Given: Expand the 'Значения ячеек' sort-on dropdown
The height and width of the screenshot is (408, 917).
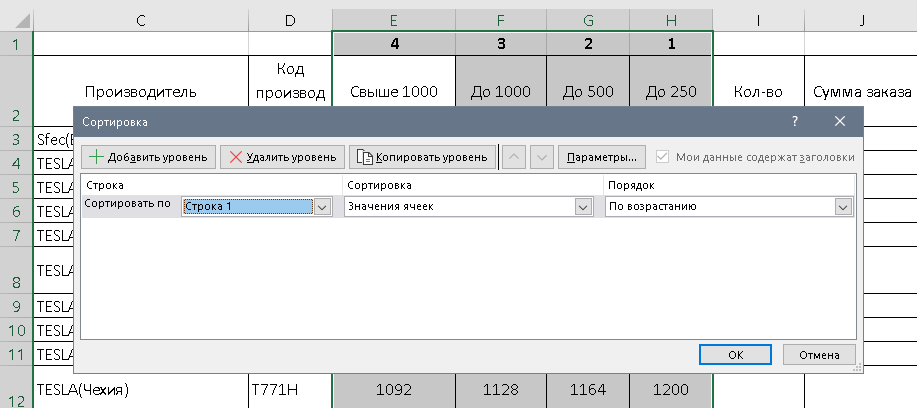Looking at the screenshot, I should (x=583, y=207).
